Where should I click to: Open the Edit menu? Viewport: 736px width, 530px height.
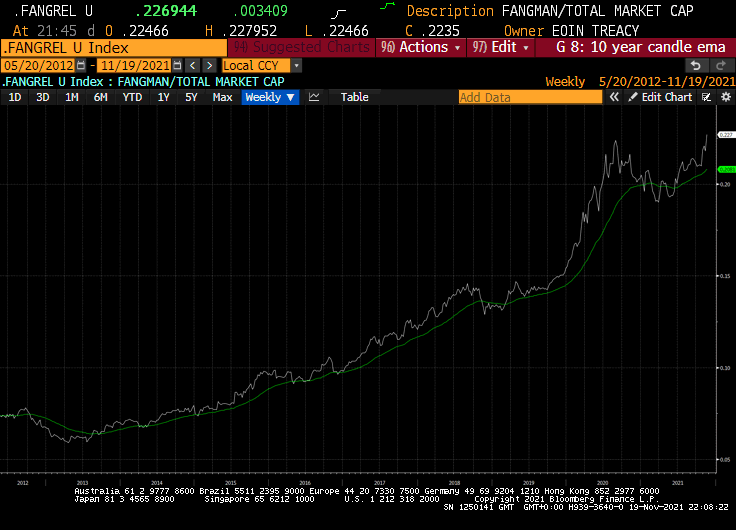[500, 47]
